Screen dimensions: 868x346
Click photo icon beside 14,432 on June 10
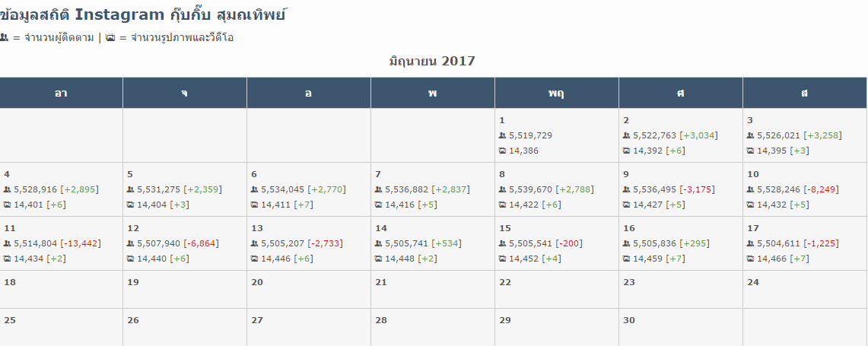[750, 205]
